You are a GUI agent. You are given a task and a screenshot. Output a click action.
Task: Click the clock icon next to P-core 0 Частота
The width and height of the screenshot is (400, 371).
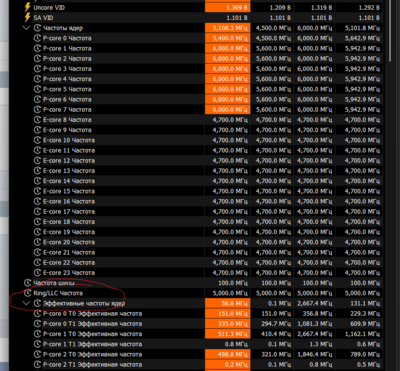37,38
